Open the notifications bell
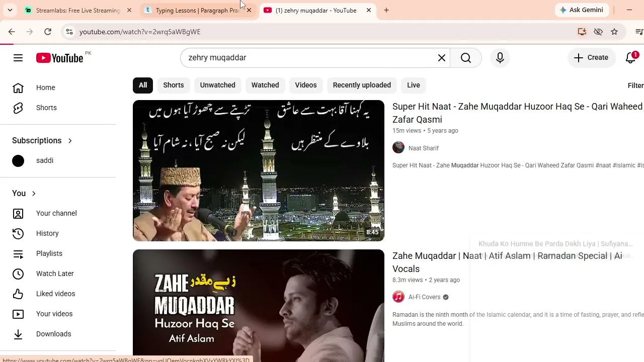644x362 pixels. click(631, 57)
